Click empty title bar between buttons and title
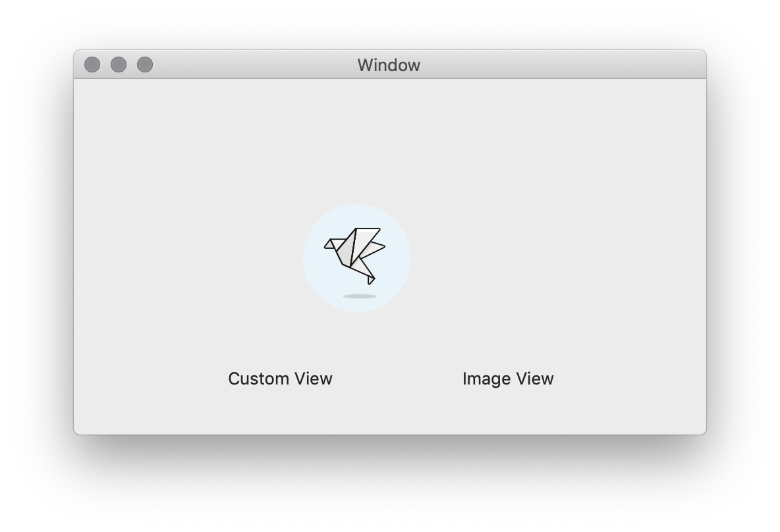Image resolution: width=780 pixels, height=532 pixels. (x=254, y=65)
